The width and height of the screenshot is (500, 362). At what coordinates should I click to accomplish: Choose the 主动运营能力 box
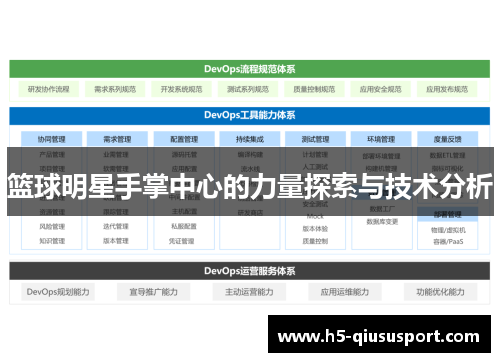(x=249, y=292)
